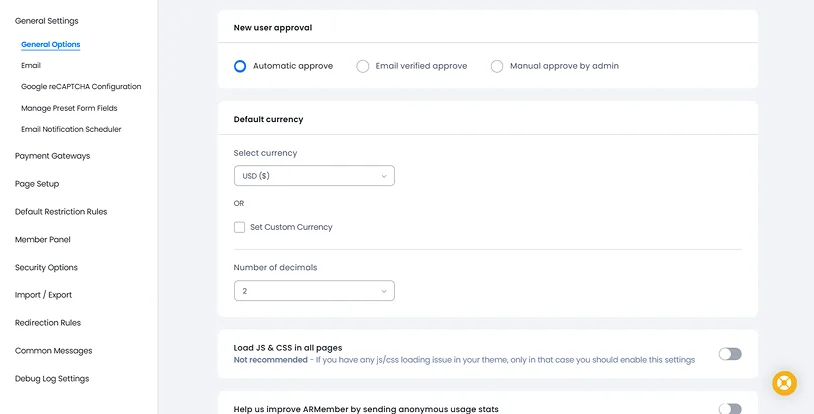Click the 'OR' separator text
The height and width of the screenshot is (414, 814).
[239, 204]
